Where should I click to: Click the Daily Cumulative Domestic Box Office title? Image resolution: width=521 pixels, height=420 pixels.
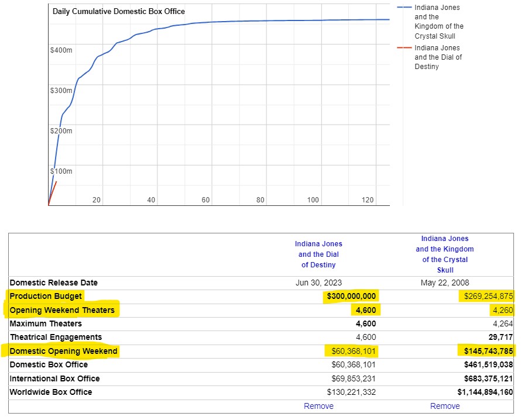coord(119,11)
